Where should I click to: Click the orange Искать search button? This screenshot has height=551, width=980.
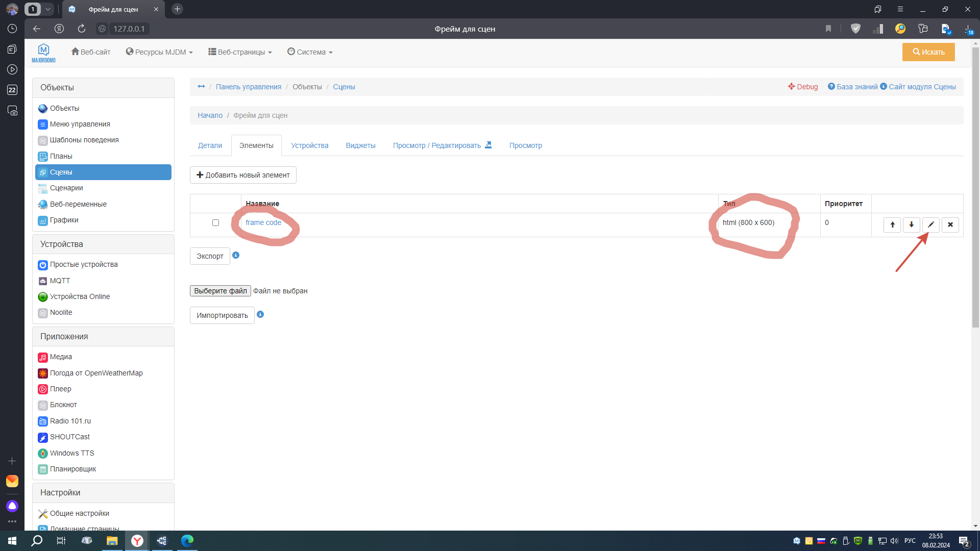click(x=928, y=52)
